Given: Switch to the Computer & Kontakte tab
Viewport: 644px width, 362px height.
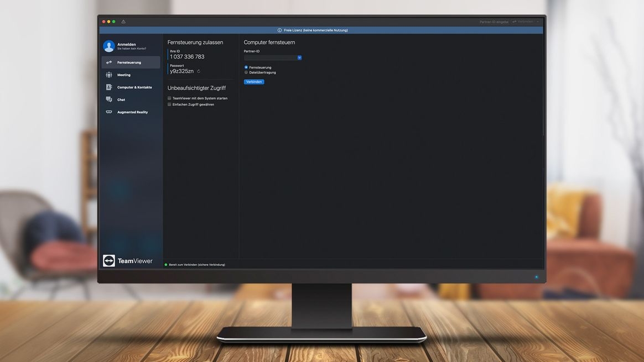Looking at the screenshot, I should point(134,87).
